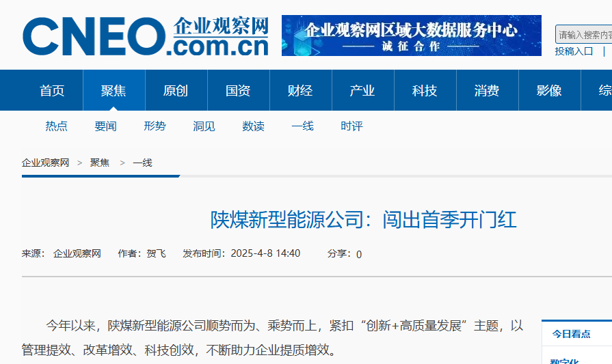612x364 pixels.
Task: Switch to the 财经 section
Action: (x=300, y=91)
